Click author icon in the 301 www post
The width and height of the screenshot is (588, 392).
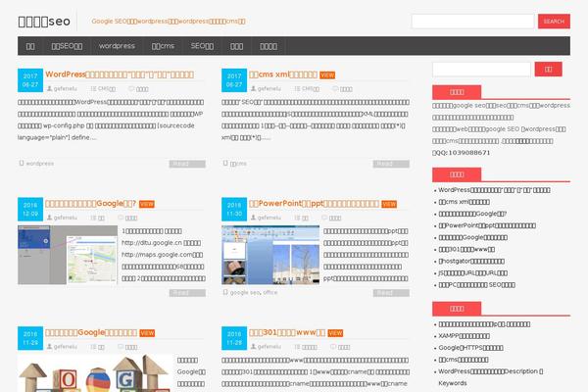pyautogui.click(x=254, y=347)
